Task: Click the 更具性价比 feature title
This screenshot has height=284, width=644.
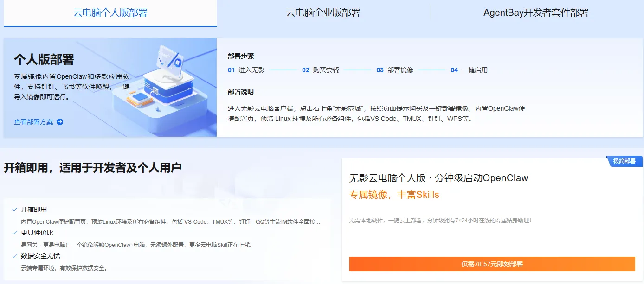Action: tap(37, 233)
